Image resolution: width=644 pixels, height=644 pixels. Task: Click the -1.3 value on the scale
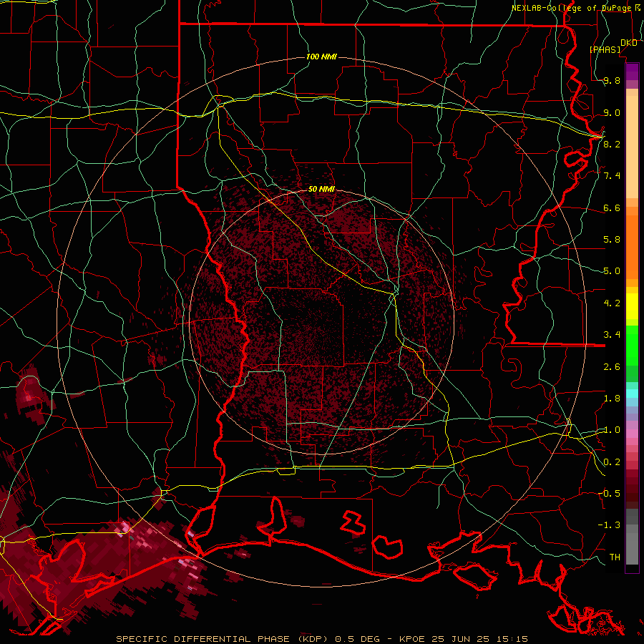(x=610, y=525)
